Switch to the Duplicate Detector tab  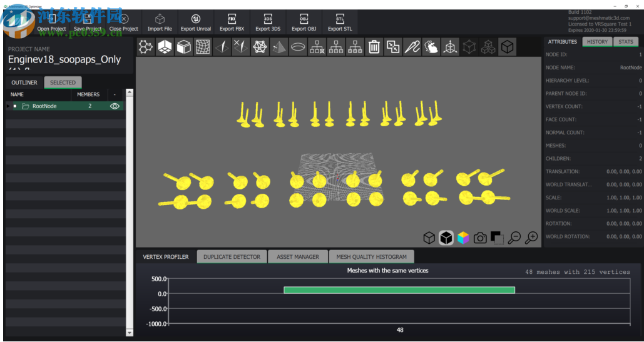(x=232, y=257)
